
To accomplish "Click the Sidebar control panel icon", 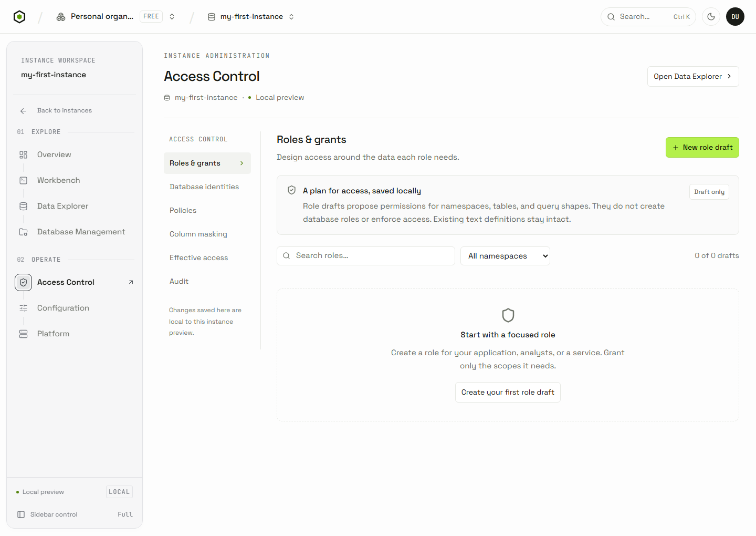I will [21, 514].
